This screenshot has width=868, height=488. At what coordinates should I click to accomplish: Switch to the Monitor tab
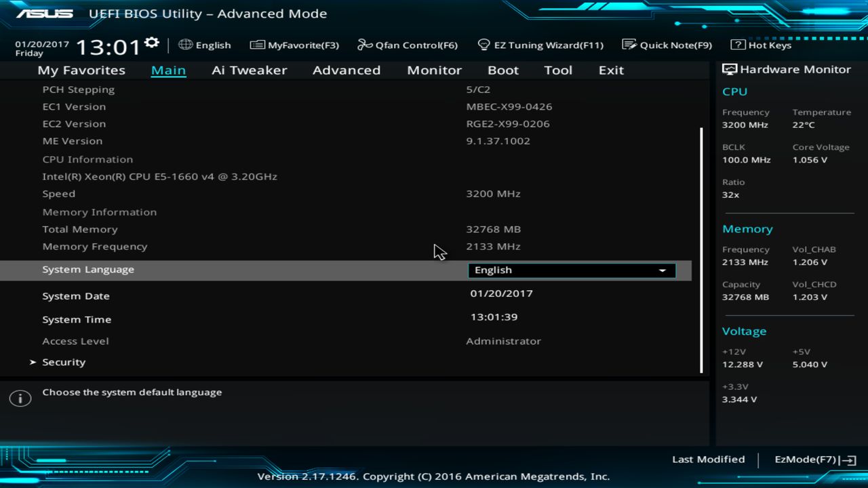pyautogui.click(x=434, y=70)
